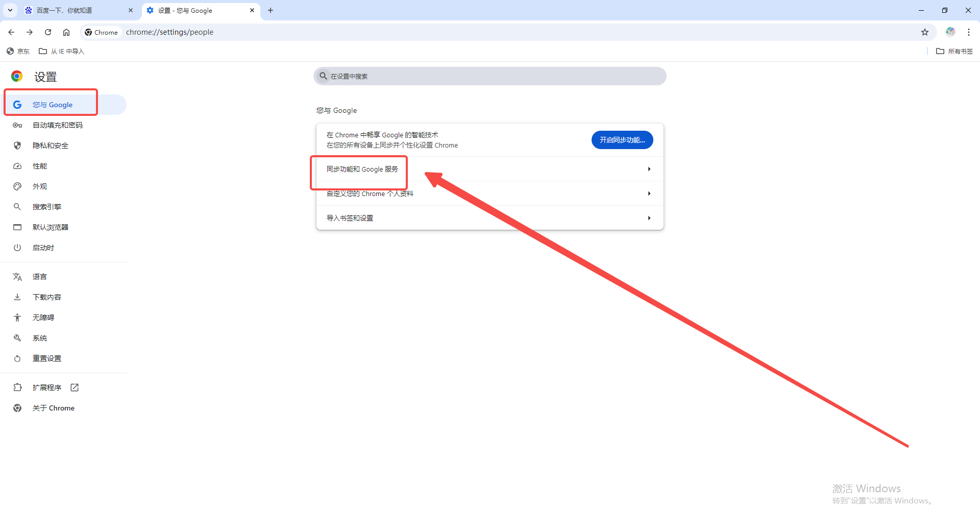Viewport: 980px width, 531px height.
Task: Open 默认浏览器 settings section
Action: click(x=63, y=227)
